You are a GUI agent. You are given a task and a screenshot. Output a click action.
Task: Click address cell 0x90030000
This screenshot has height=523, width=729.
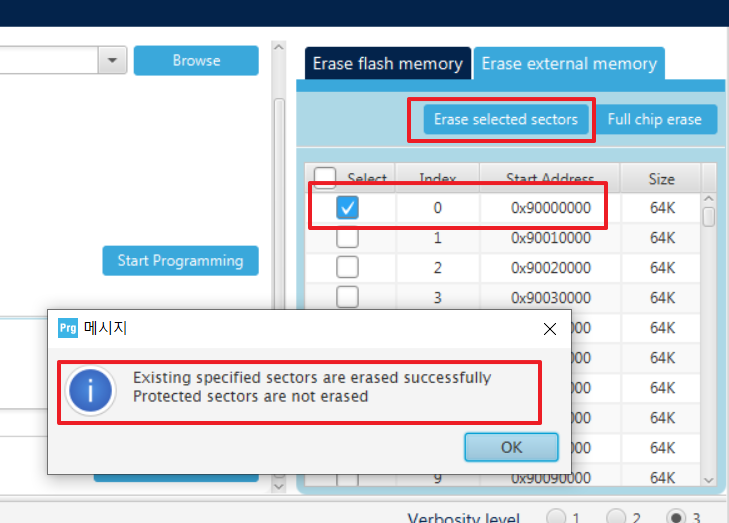click(x=550, y=298)
